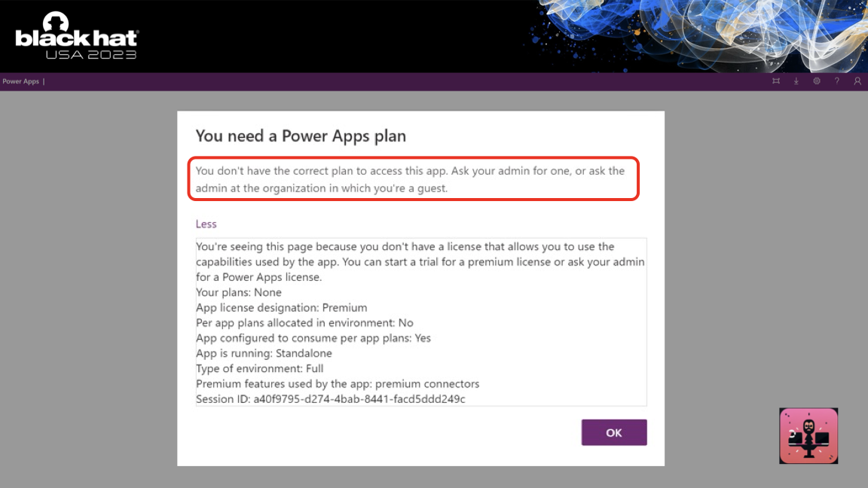
Task: Click the "App is running: Standalone" line
Action: tap(264, 353)
